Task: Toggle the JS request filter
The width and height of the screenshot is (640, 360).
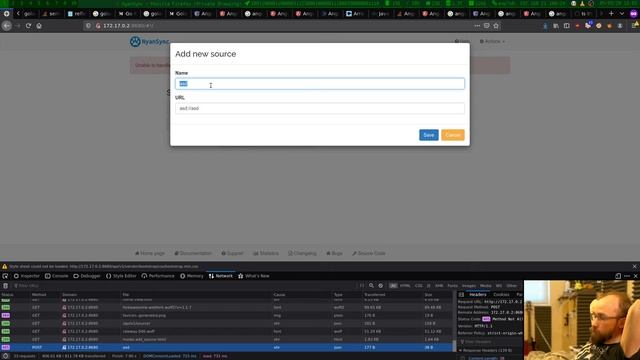Action: [429, 286]
